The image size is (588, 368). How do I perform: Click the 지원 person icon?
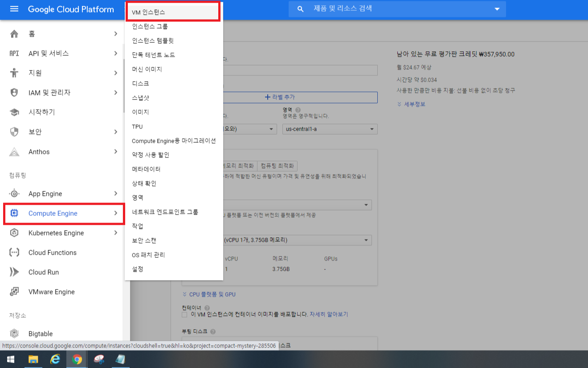point(14,73)
